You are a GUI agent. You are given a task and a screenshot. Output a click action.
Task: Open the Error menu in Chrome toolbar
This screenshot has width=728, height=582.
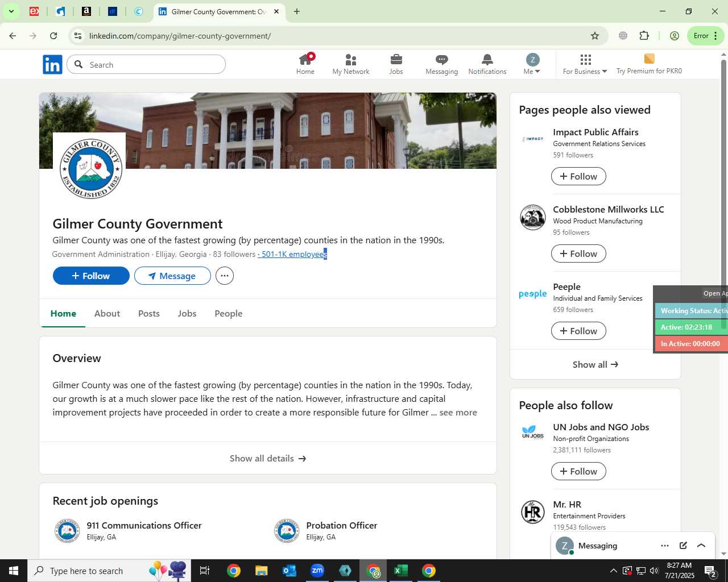click(706, 36)
